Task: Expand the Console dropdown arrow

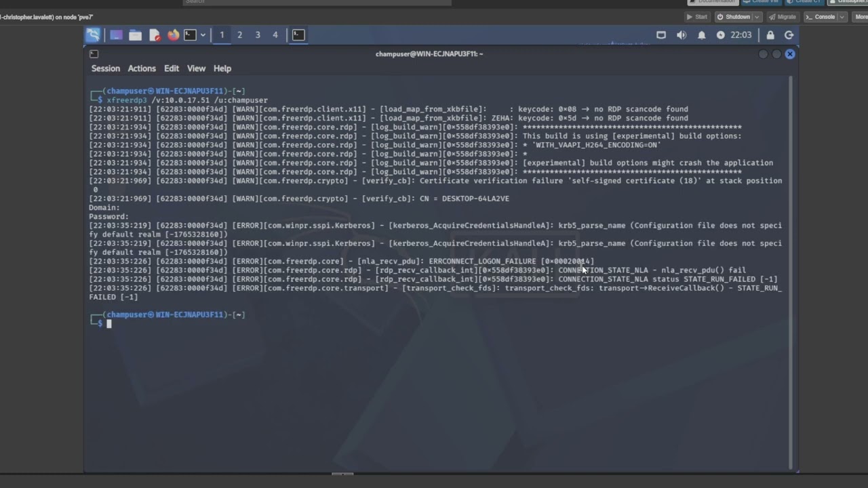Action: (842, 17)
